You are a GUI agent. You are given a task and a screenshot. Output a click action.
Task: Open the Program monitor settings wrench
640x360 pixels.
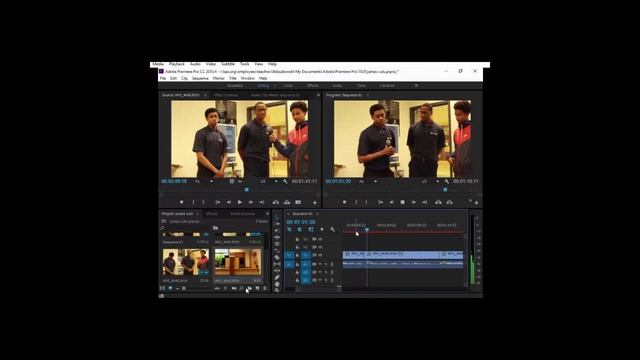447,181
